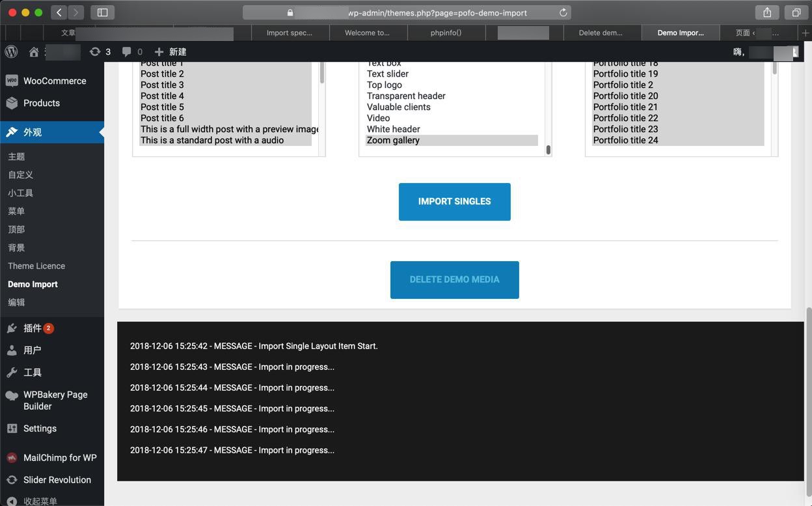Click the MailChimp monkey icon
812x506 pixels.
point(12,458)
